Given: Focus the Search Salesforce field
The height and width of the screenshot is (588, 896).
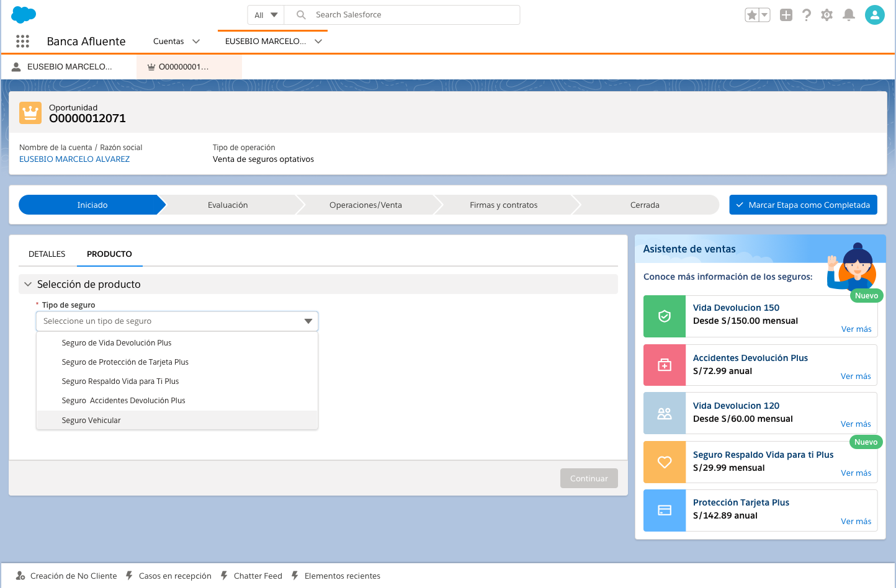Looking at the screenshot, I should tap(402, 15).
